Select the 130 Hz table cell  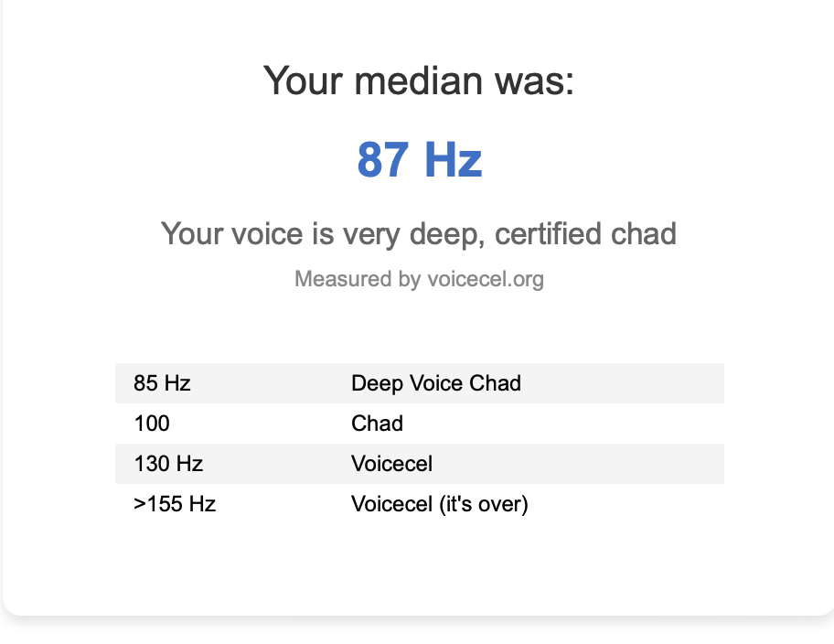[x=168, y=464]
